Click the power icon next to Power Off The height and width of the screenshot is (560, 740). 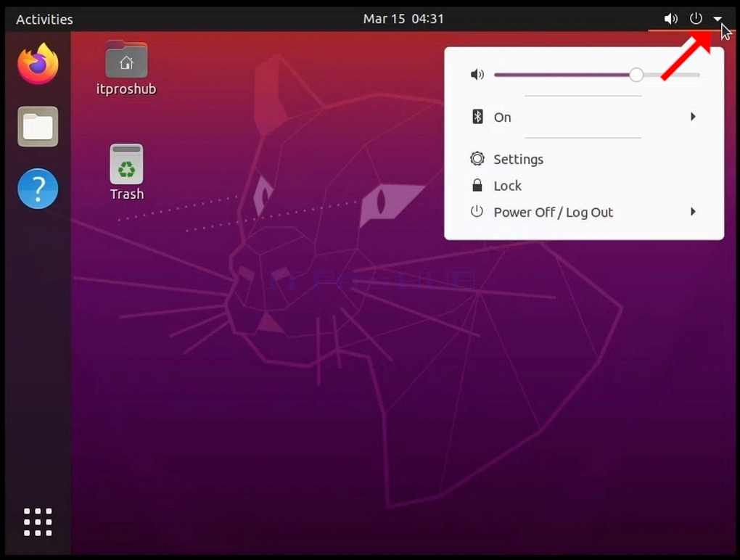(x=477, y=211)
